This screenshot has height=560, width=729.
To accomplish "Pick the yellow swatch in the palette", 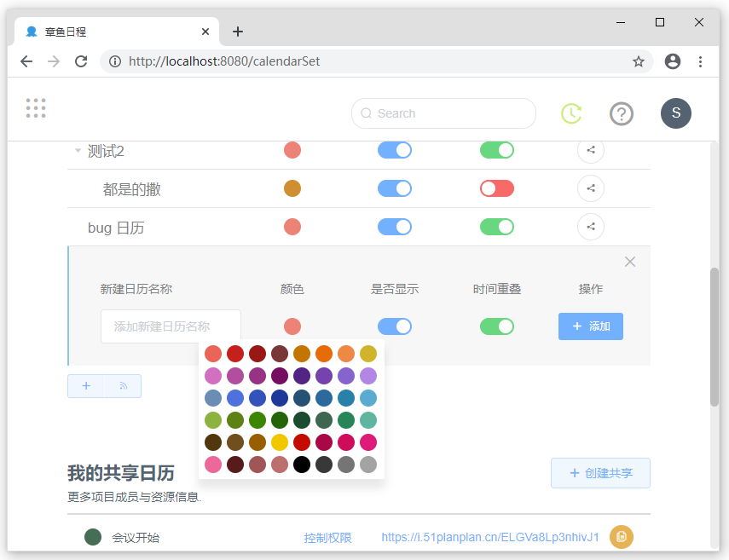I will [x=280, y=442].
